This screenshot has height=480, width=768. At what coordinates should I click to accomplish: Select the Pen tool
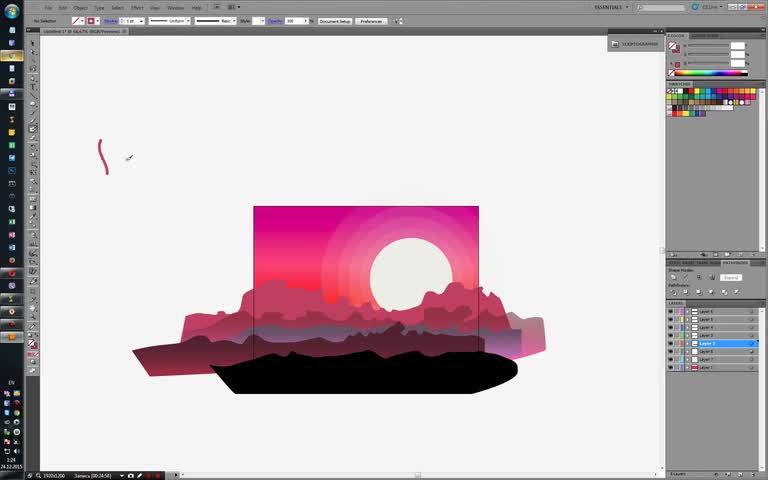pos(33,78)
